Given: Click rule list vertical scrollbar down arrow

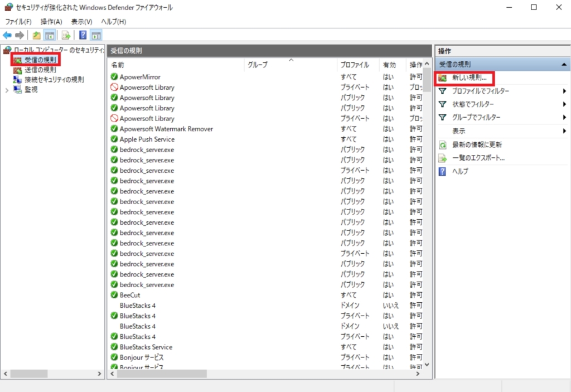Looking at the screenshot, I should coord(427,365).
